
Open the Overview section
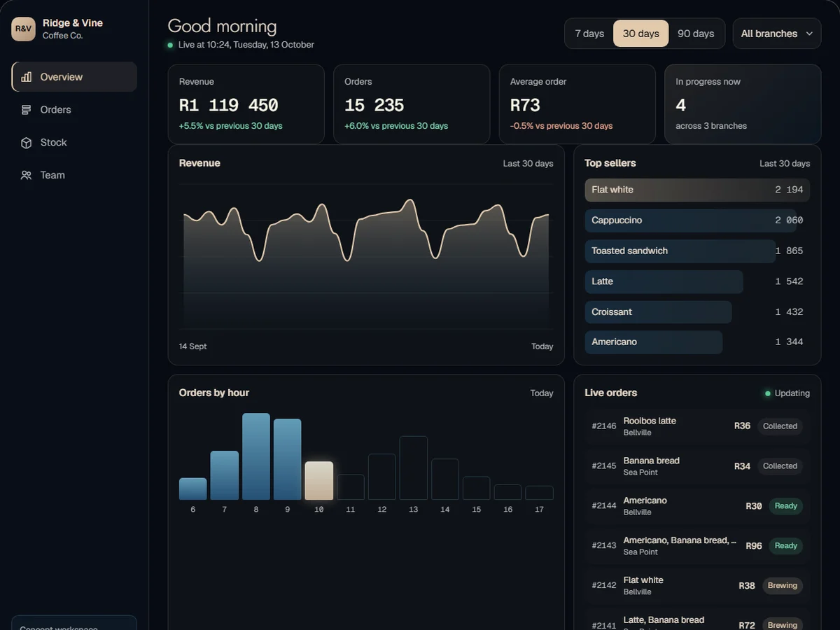pyautogui.click(x=74, y=77)
